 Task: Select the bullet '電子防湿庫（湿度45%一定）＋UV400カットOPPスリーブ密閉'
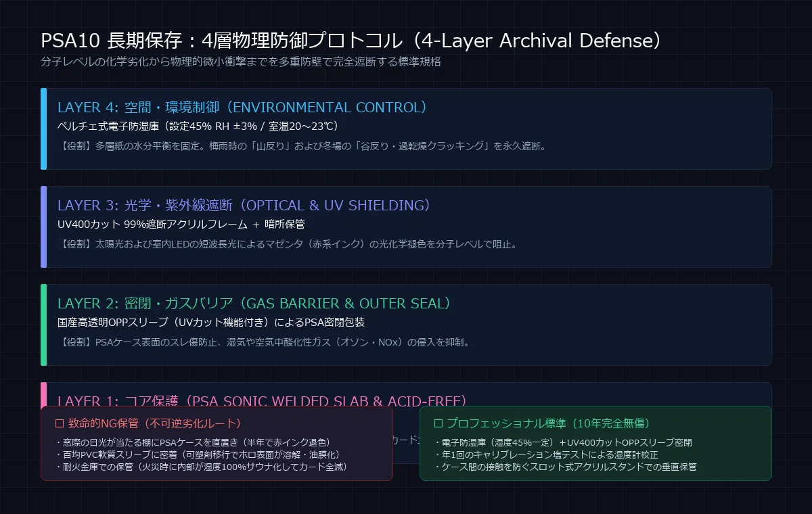(563, 442)
